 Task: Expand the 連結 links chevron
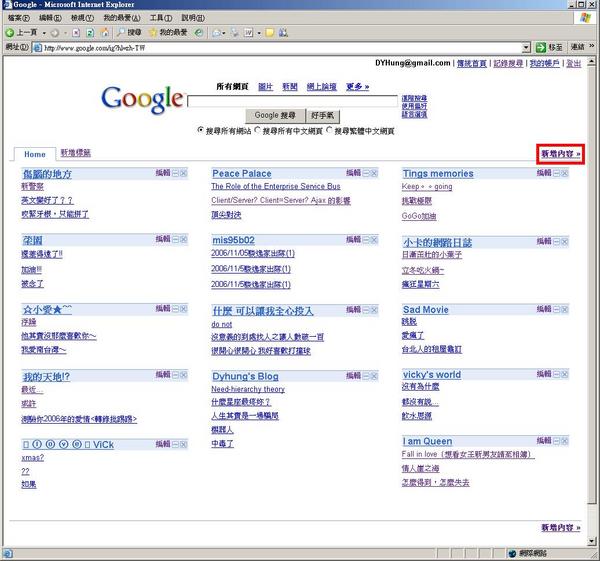(591, 46)
